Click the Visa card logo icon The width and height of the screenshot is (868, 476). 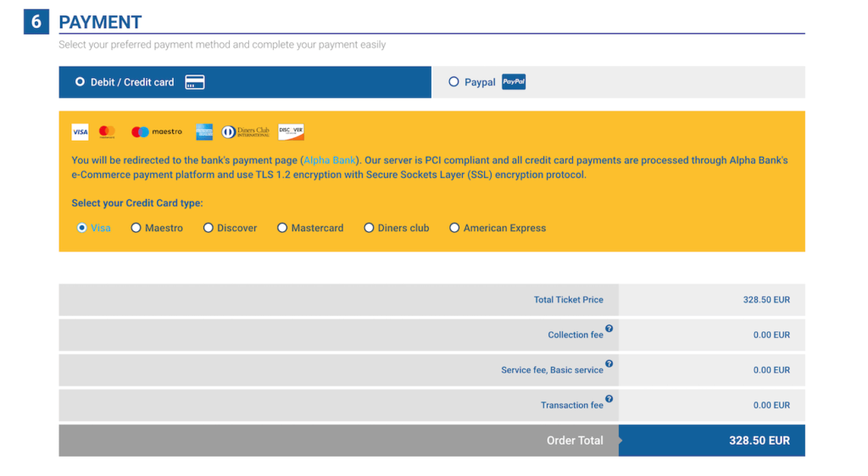point(80,131)
